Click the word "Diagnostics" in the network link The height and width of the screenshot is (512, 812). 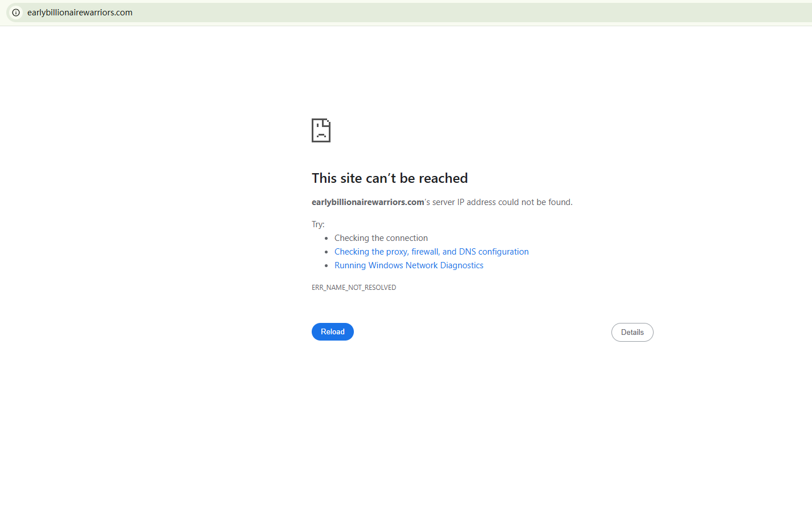[x=462, y=265]
